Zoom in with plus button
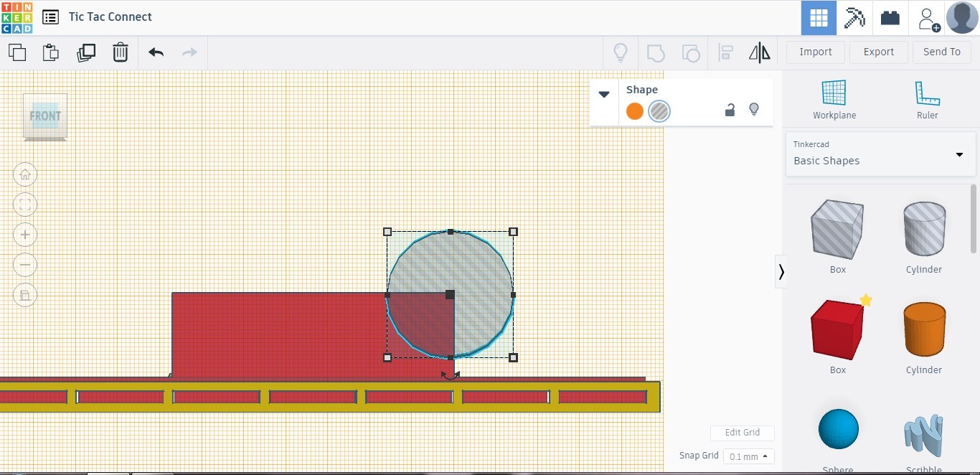Viewport: 980px width, 475px height. coord(25,235)
